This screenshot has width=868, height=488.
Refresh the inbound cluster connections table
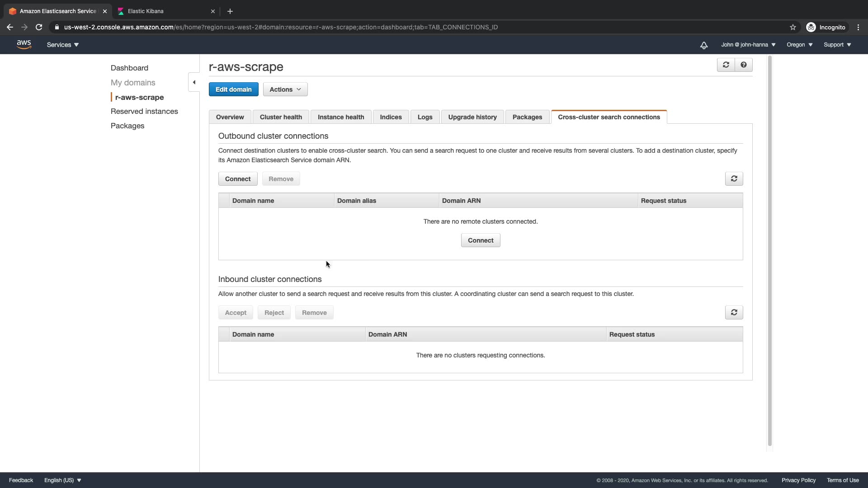[734, 313]
